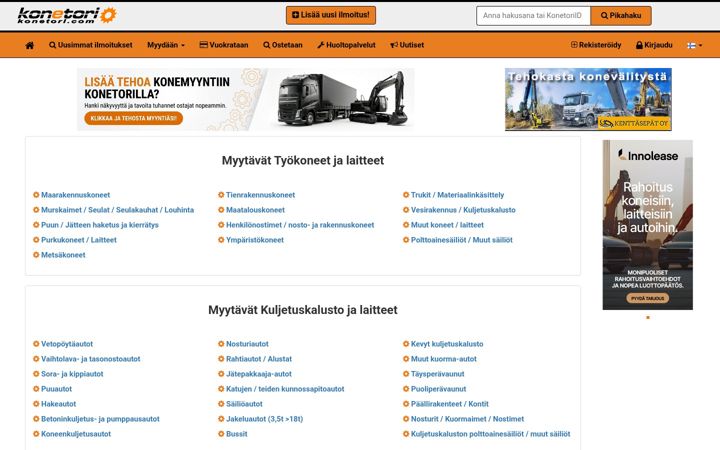Viewport: 720px width, 450px height.
Task: Open Vuokrataan section
Action: (x=224, y=45)
